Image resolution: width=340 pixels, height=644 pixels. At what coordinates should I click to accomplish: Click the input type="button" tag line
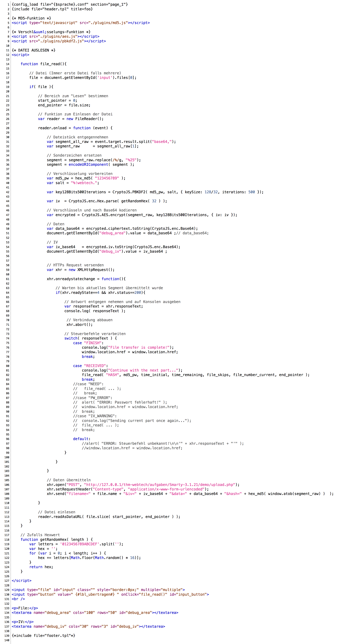pos(110,594)
